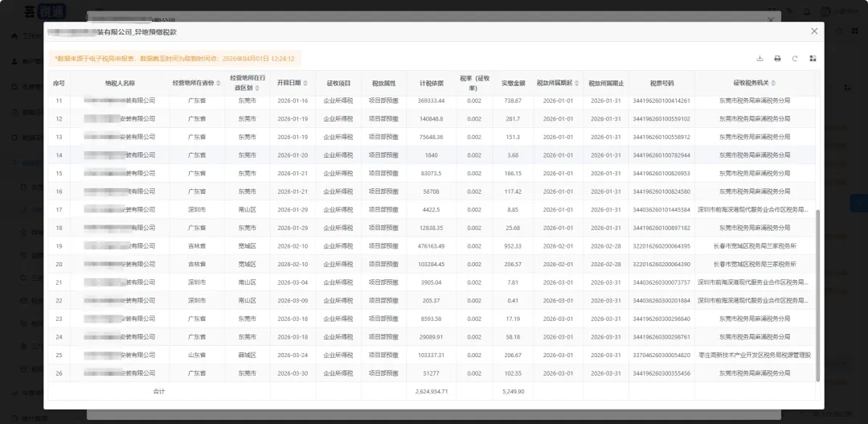Sort by 税款所属期起 column
Screen dimensions: 868x424
coord(576,83)
